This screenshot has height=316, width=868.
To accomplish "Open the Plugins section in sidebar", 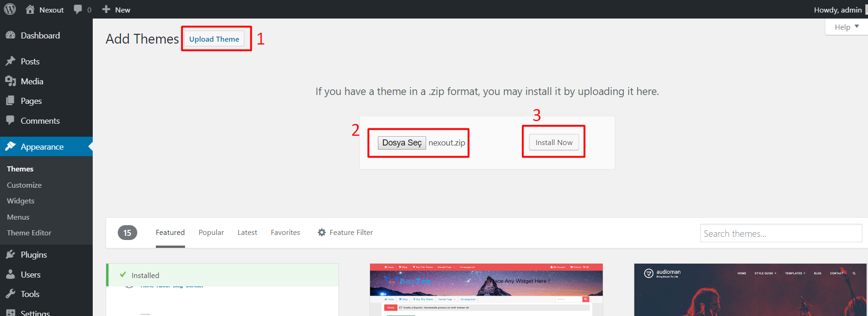I will [33, 255].
